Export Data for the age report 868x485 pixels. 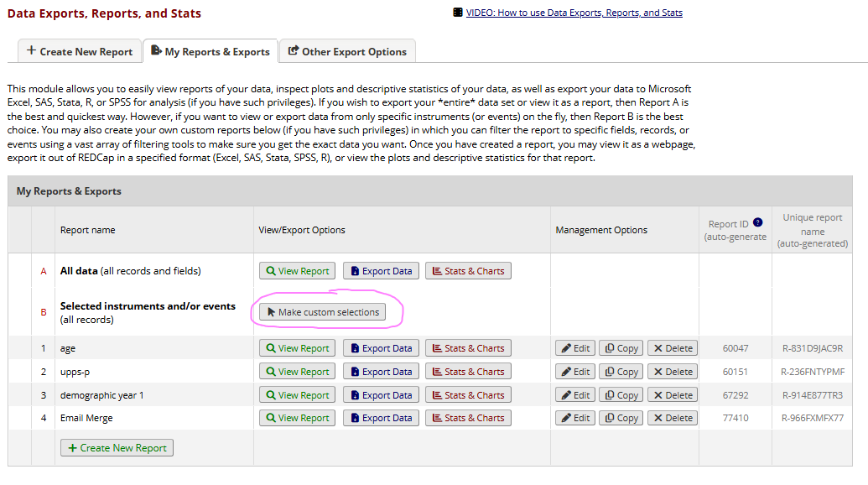click(381, 348)
